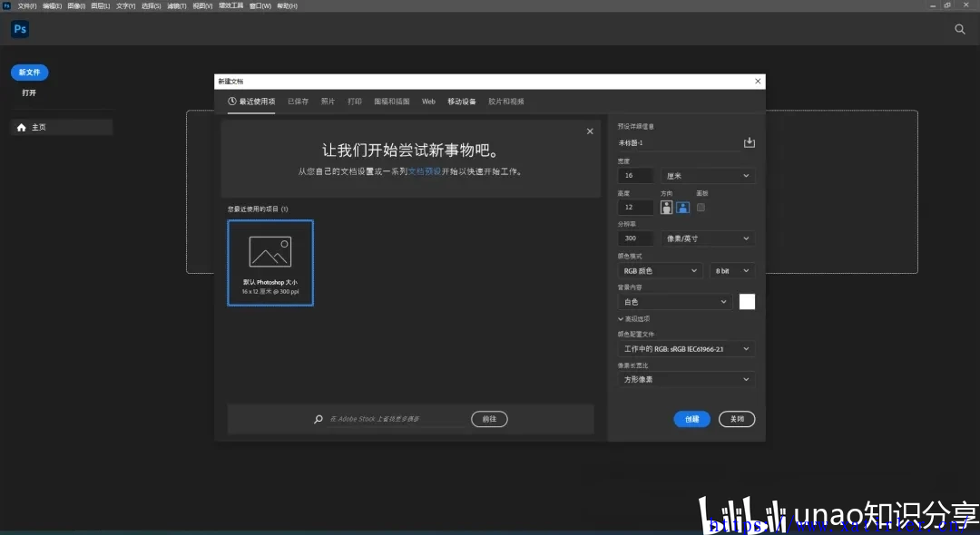
Task: Switch to the 打印 tab
Action: pyautogui.click(x=355, y=102)
